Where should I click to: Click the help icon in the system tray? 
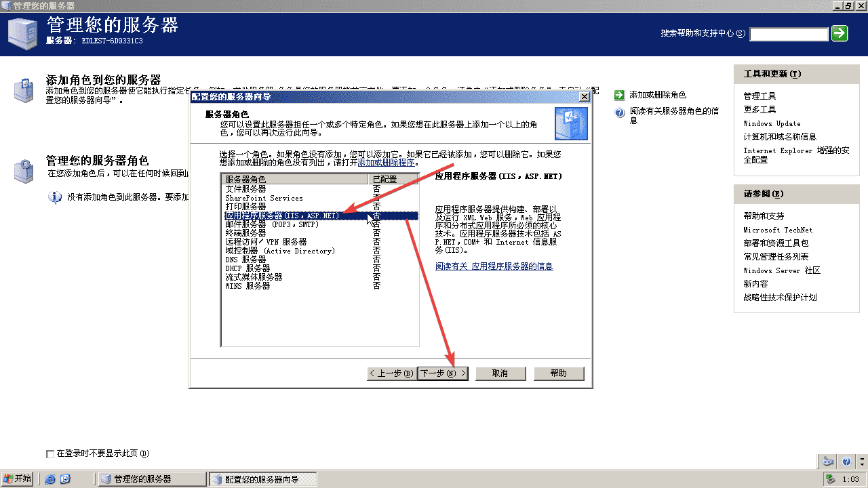click(846, 462)
